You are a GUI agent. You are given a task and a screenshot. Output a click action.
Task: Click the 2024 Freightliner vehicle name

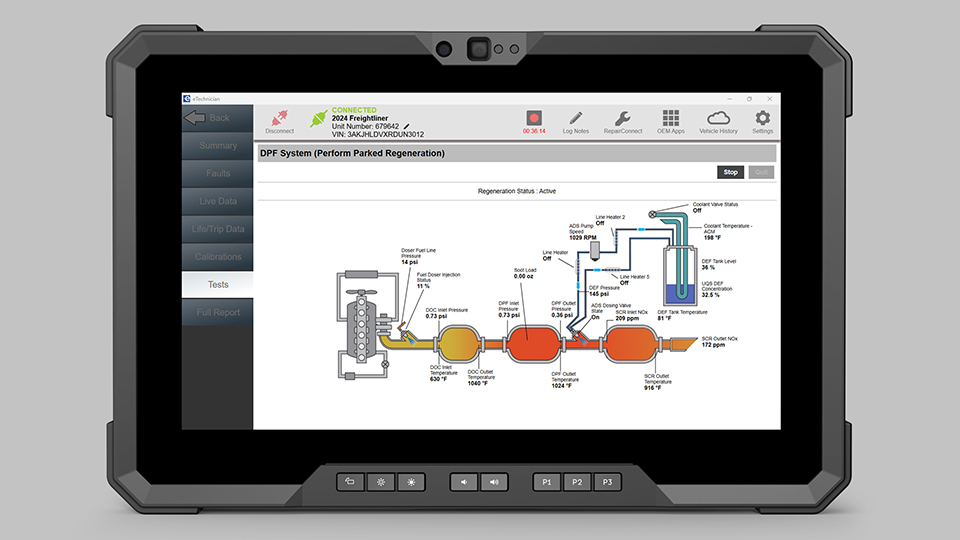tap(360, 118)
